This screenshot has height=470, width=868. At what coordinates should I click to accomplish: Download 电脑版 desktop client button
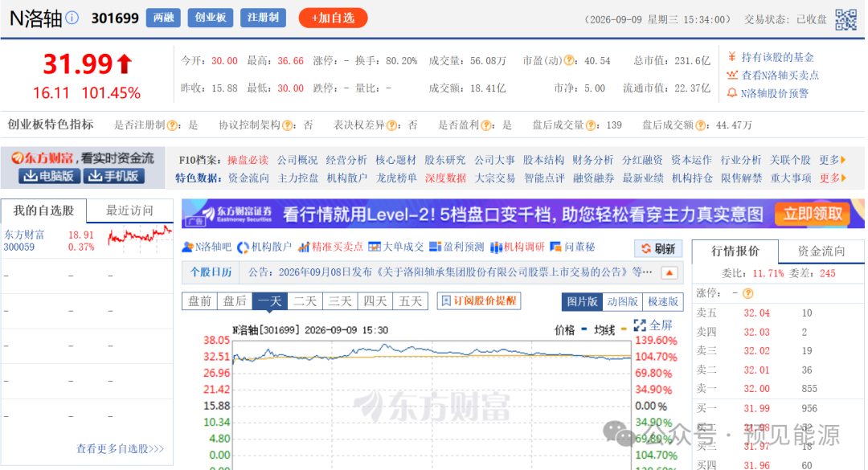49,176
